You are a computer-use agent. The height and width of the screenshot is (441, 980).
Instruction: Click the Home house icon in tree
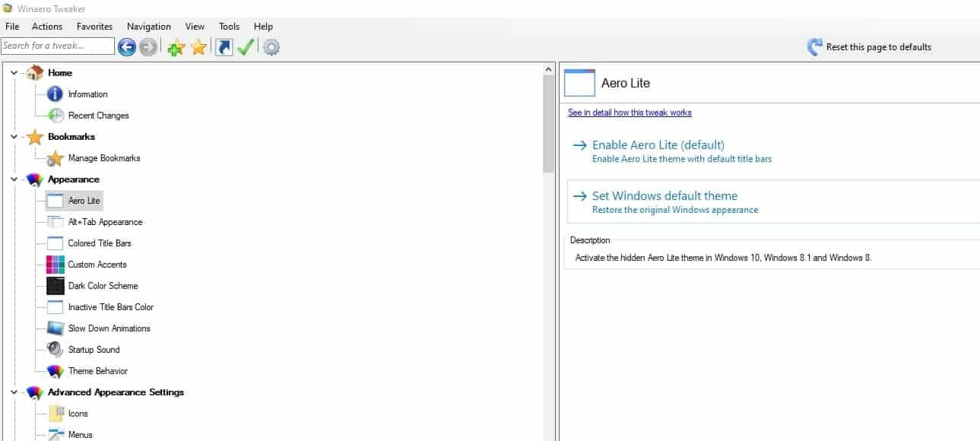click(35, 73)
